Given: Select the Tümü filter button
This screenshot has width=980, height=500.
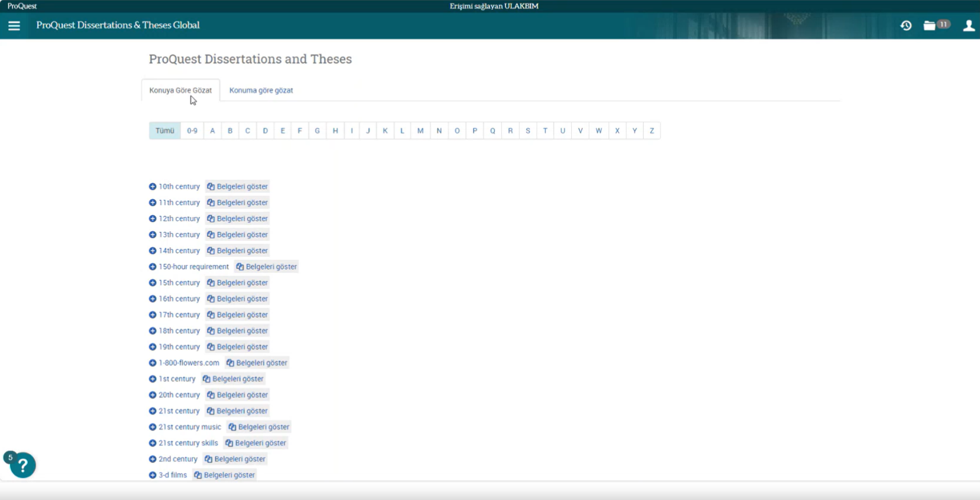Looking at the screenshot, I should pos(165,131).
